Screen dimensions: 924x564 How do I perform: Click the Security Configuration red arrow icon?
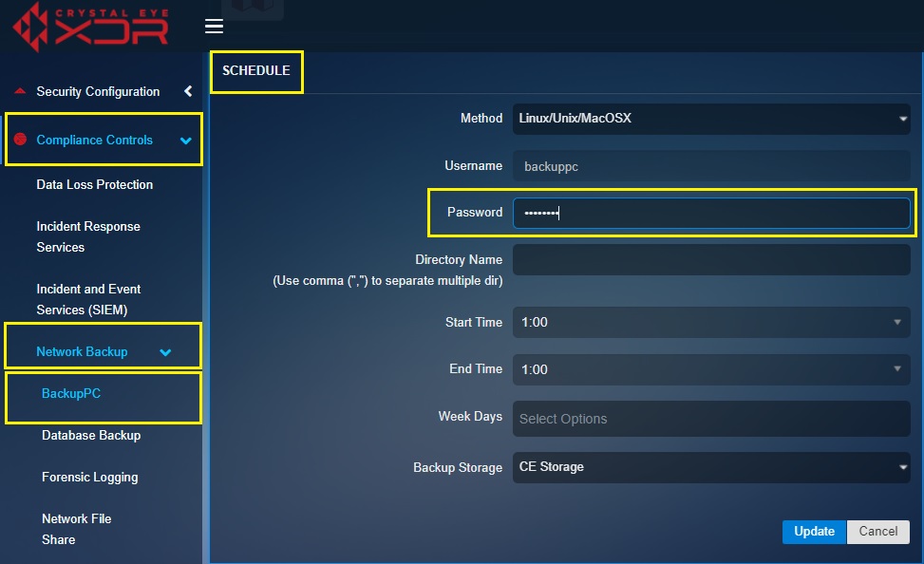coord(20,91)
